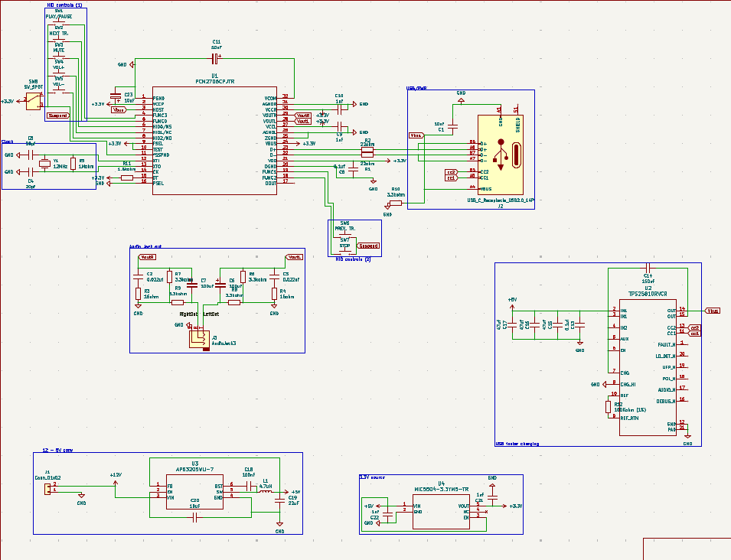This screenshot has width=731, height=560.
Task: Select the "USB faster charging" block label
Action: 516,444
